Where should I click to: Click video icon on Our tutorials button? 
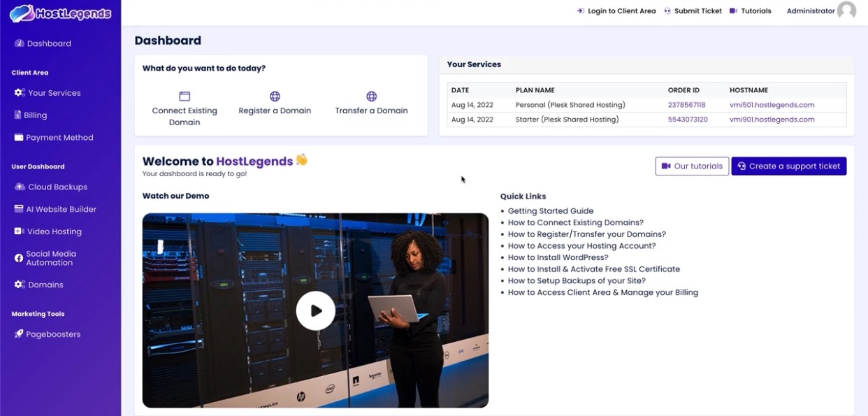[666, 166]
